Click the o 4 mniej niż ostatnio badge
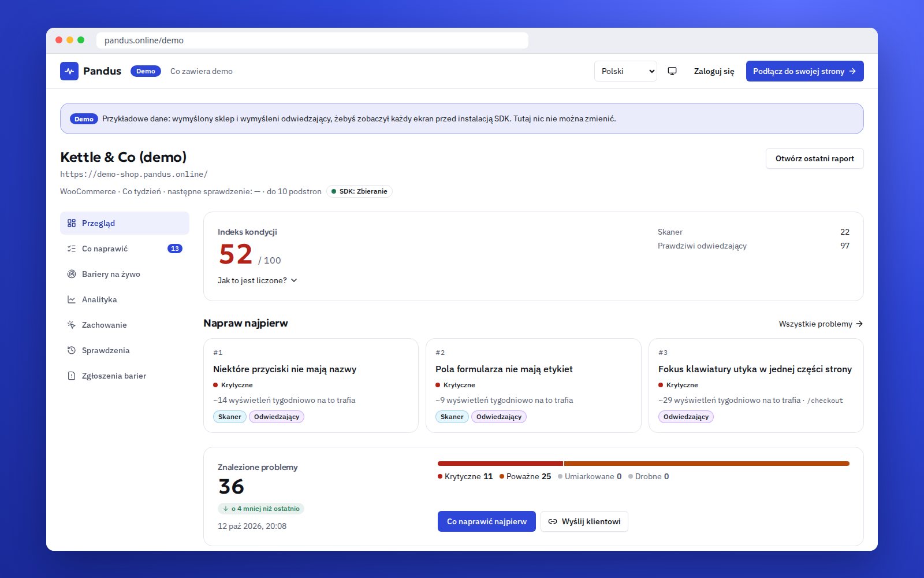 click(261, 509)
